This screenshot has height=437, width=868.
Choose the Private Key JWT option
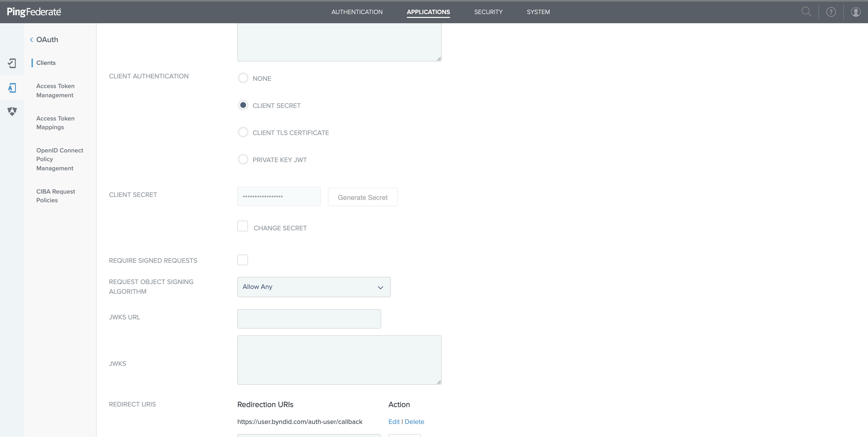pyautogui.click(x=243, y=160)
